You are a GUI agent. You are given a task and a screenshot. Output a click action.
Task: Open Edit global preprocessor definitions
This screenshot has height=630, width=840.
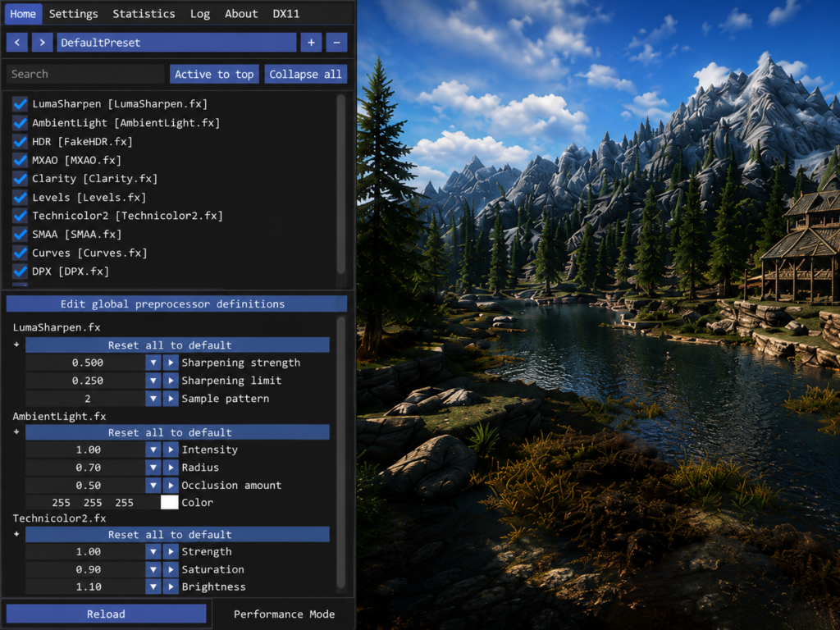177,304
